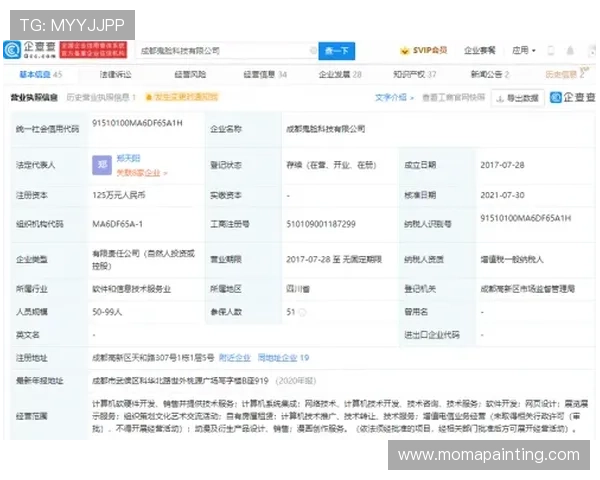Select the 2017-07-28 至 无固定期限 term
This screenshot has height=480, width=600.
[x=334, y=259]
